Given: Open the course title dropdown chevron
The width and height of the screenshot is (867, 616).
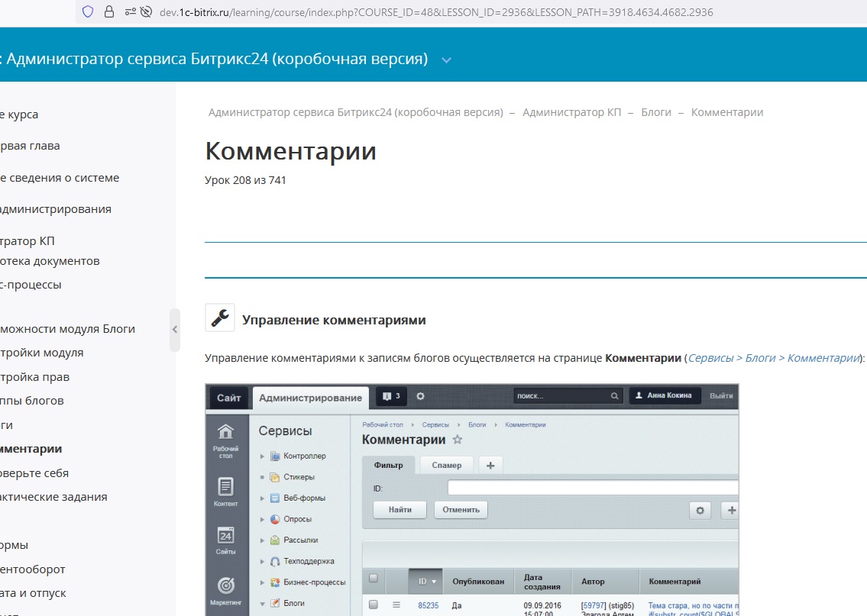Looking at the screenshot, I should coord(446,60).
